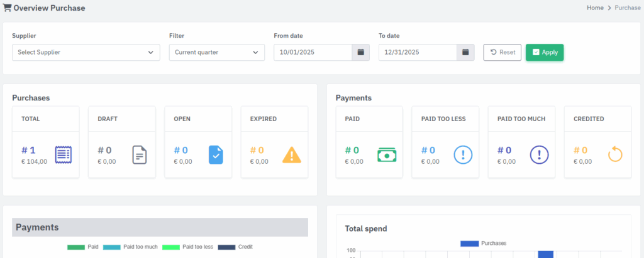This screenshot has height=258, width=644.
Task: Click the Expired warning triangle icon
Action: [x=292, y=154]
